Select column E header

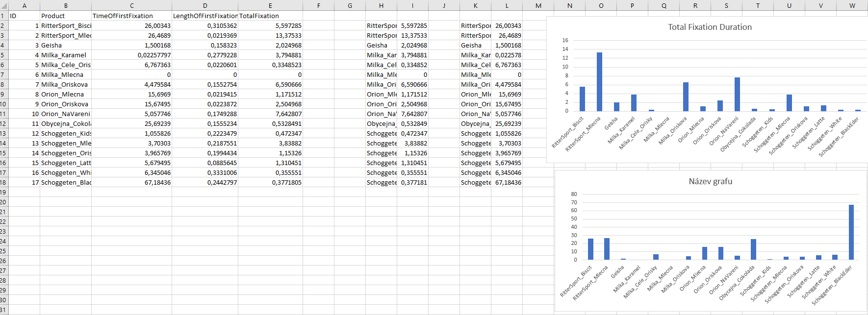tap(270, 5)
